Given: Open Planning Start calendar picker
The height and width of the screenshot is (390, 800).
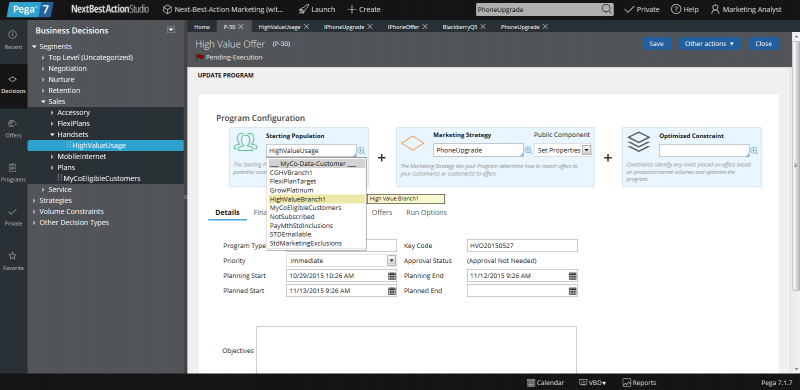Looking at the screenshot, I should point(392,276).
